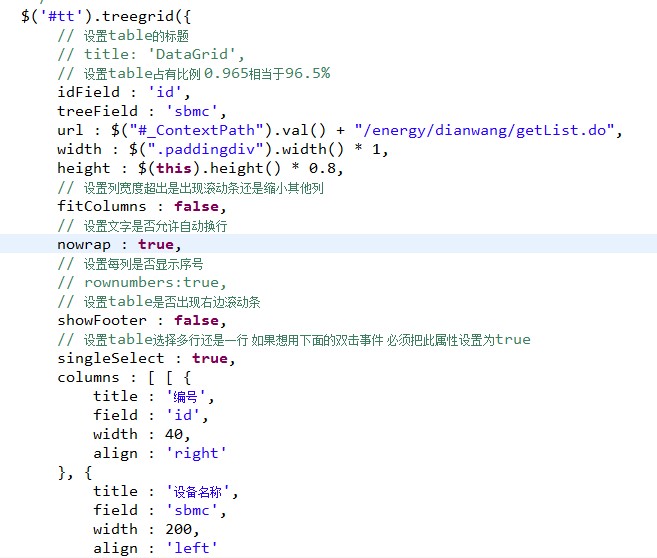The width and height of the screenshot is (657, 558).
Task: Click the url property name
Action: [70, 130]
